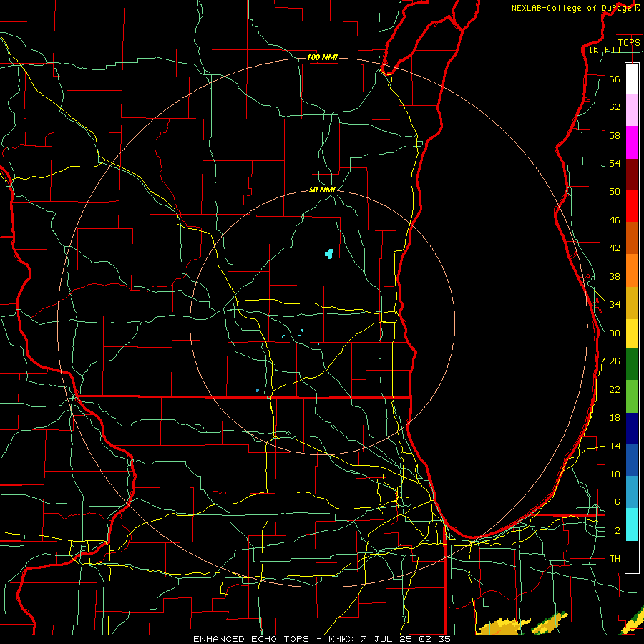Select the '42' legend value
This screenshot has width=644, height=644.
[x=615, y=248]
